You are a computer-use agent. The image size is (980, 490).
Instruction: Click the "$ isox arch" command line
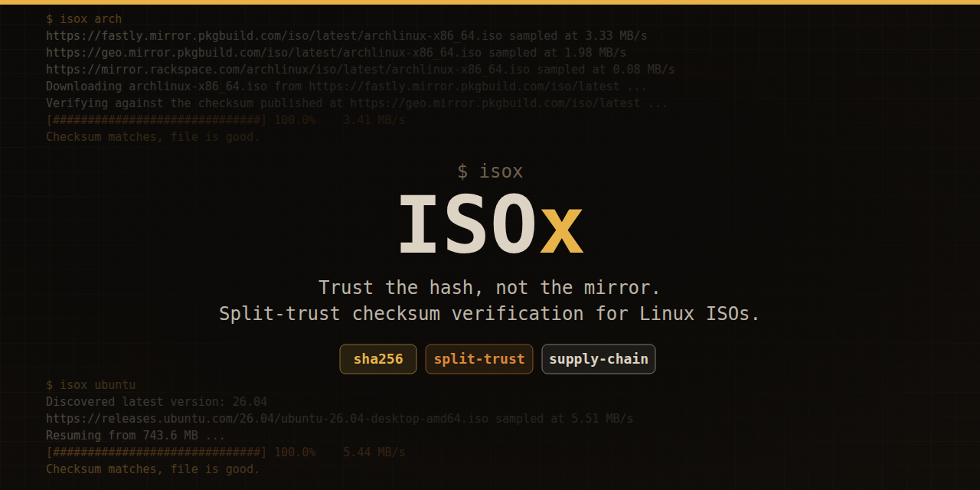pyautogui.click(x=84, y=19)
